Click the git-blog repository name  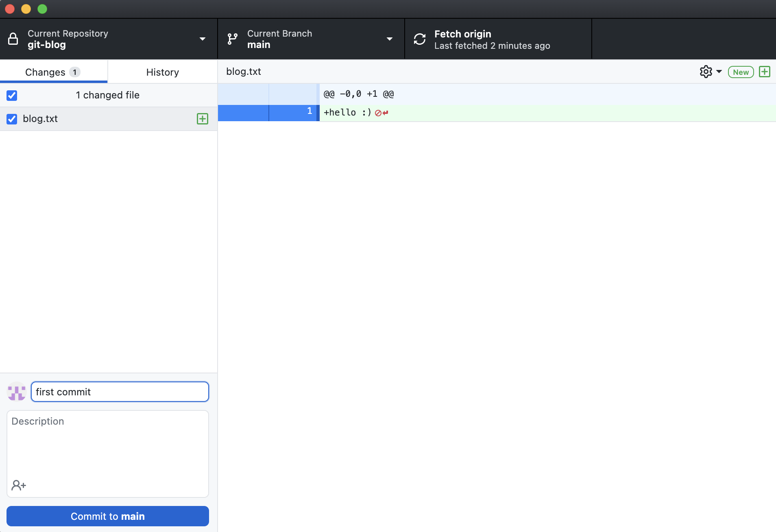point(47,45)
